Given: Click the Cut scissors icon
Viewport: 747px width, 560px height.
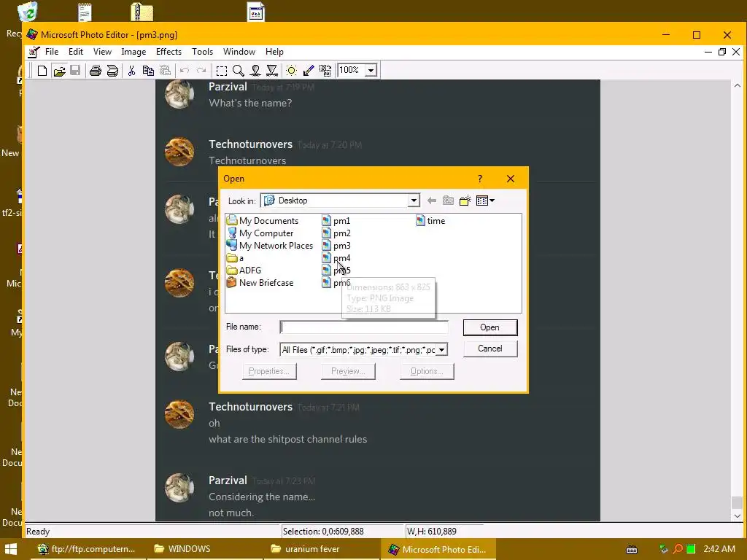Looking at the screenshot, I should [131, 71].
